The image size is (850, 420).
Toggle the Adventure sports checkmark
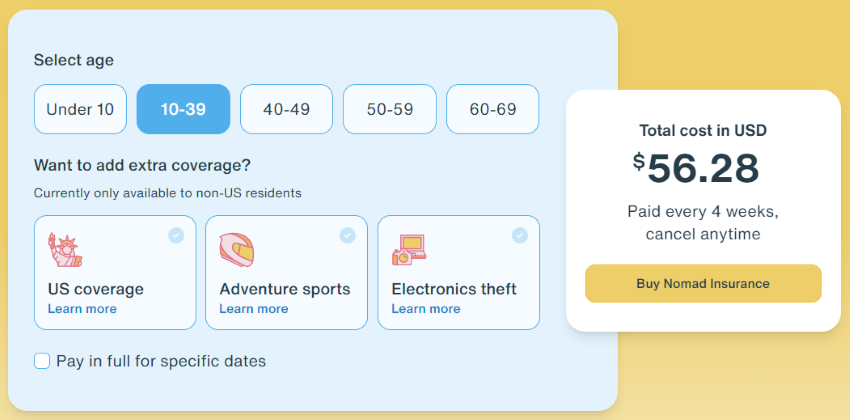tap(348, 235)
